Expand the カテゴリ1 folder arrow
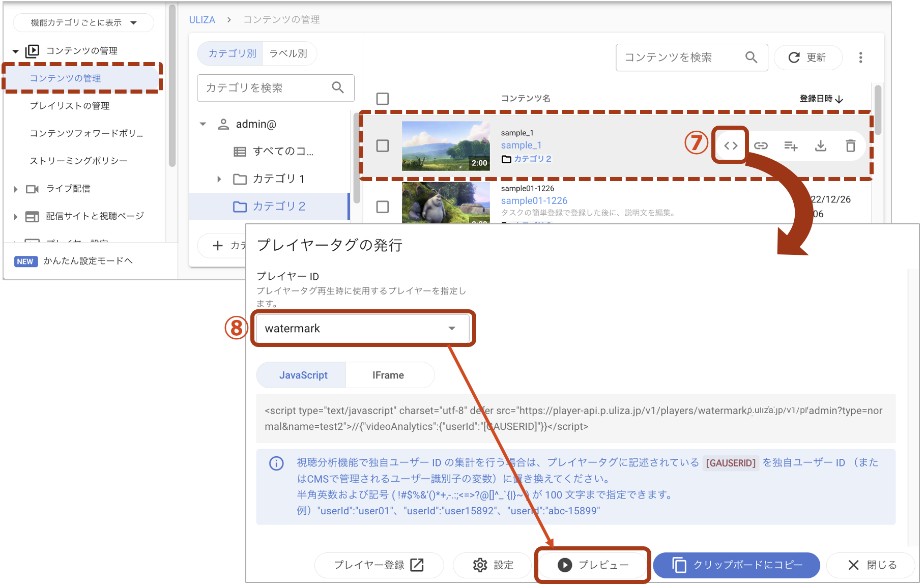 tap(219, 179)
